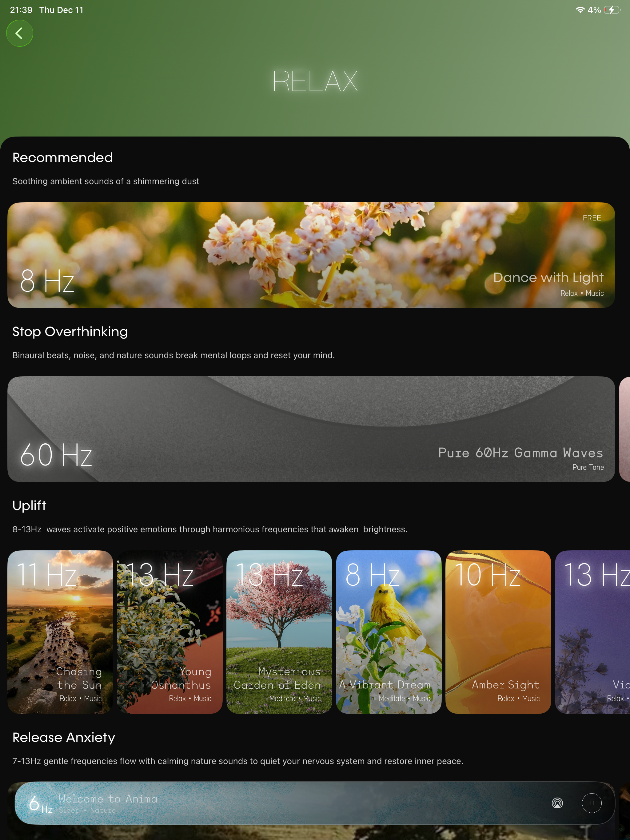
Task: Play A Vibrant Dream 8 Hz track
Action: point(388,632)
